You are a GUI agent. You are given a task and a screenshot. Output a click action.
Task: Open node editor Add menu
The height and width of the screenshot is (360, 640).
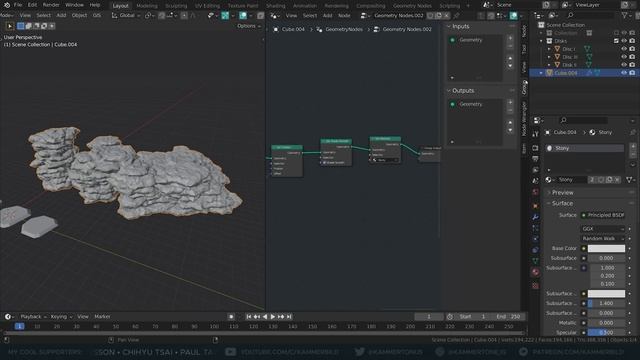(x=327, y=16)
